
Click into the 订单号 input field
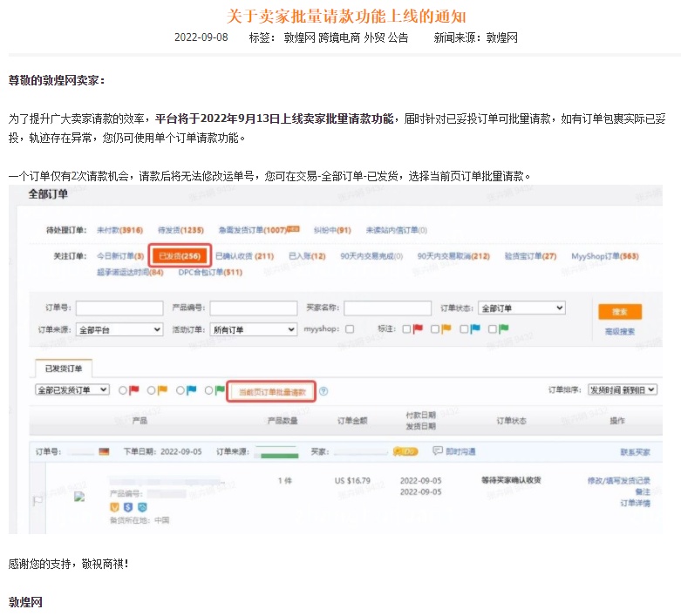(x=119, y=308)
